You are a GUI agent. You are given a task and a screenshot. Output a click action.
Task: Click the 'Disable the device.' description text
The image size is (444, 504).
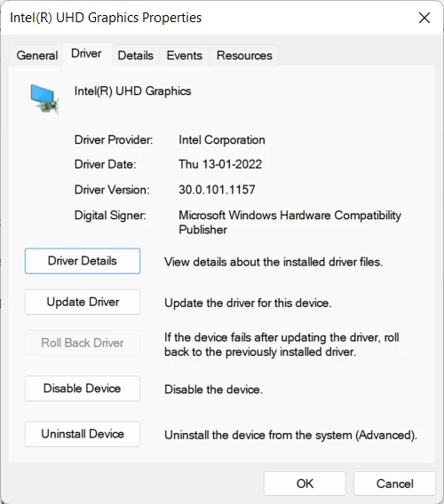(x=213, y=390)
